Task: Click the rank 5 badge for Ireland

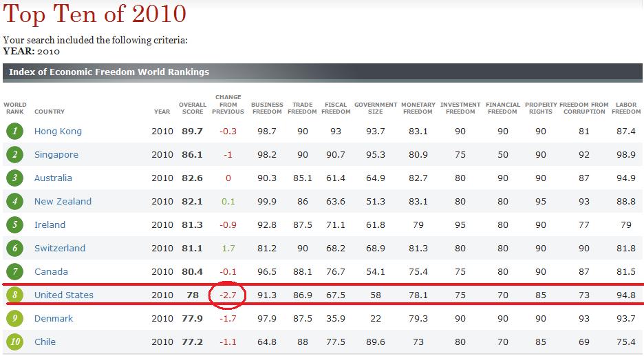Action: pyautogui.click(x=14, y=225)
